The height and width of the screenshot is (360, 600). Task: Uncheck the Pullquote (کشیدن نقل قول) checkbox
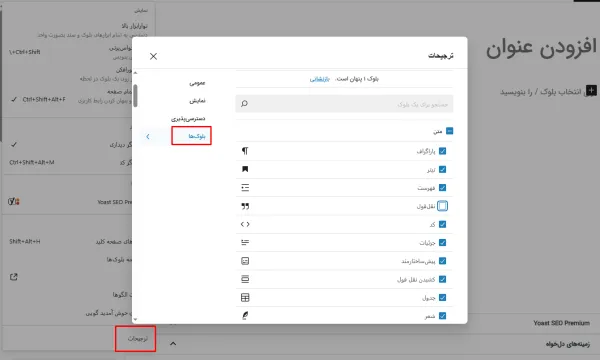(x=442, y=279)
